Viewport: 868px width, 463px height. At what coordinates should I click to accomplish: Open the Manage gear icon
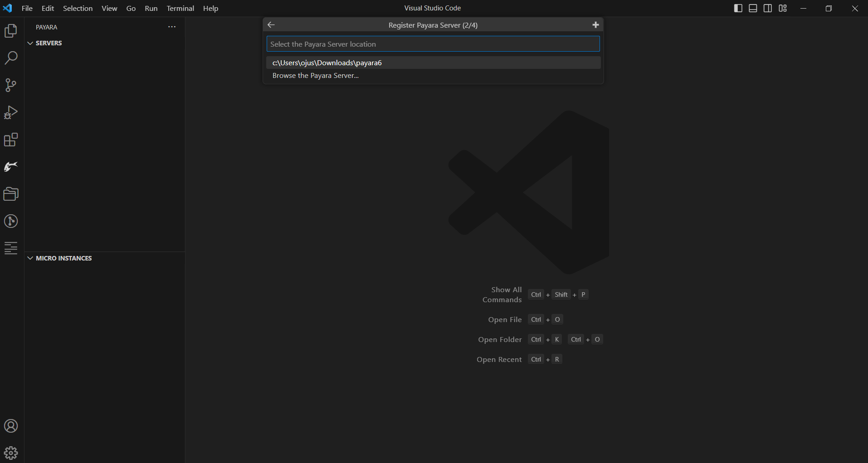(x=11, y=453)
